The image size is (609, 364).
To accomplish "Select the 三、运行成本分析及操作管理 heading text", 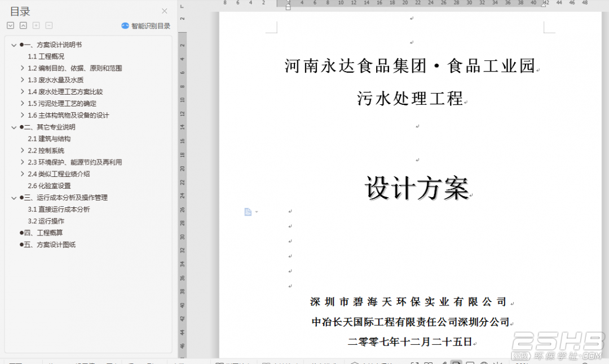I will 64,198.
